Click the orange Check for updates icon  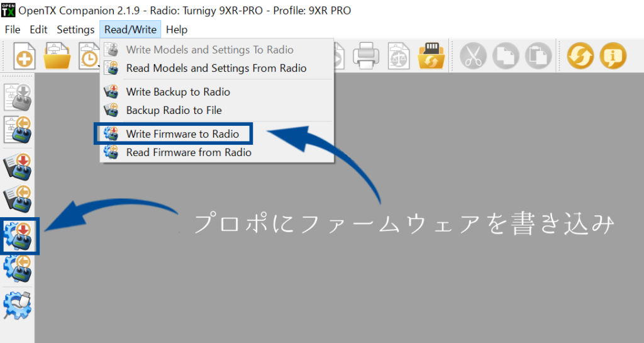click(x=580, y=56)
